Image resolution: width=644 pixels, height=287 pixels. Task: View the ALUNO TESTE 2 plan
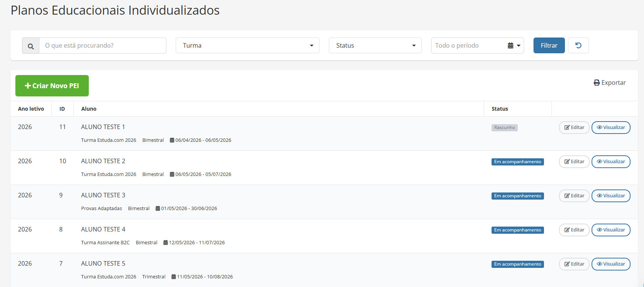pos(611,162)
